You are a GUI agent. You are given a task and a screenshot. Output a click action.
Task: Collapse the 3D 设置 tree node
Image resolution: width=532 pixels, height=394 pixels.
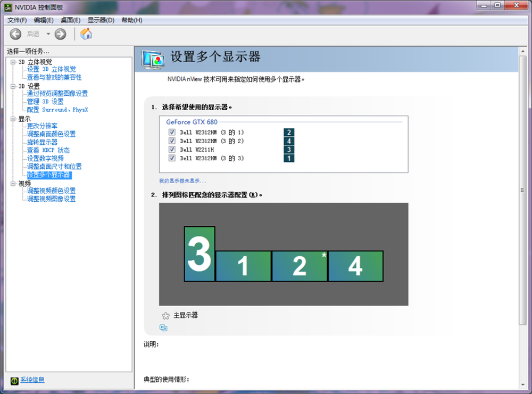point(13,86)
